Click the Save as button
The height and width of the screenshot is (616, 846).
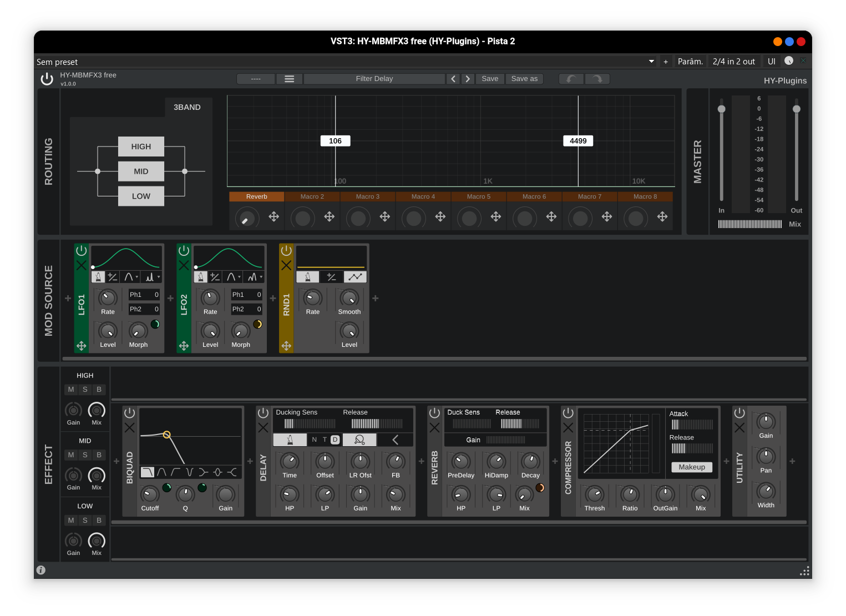coord(524,78)
